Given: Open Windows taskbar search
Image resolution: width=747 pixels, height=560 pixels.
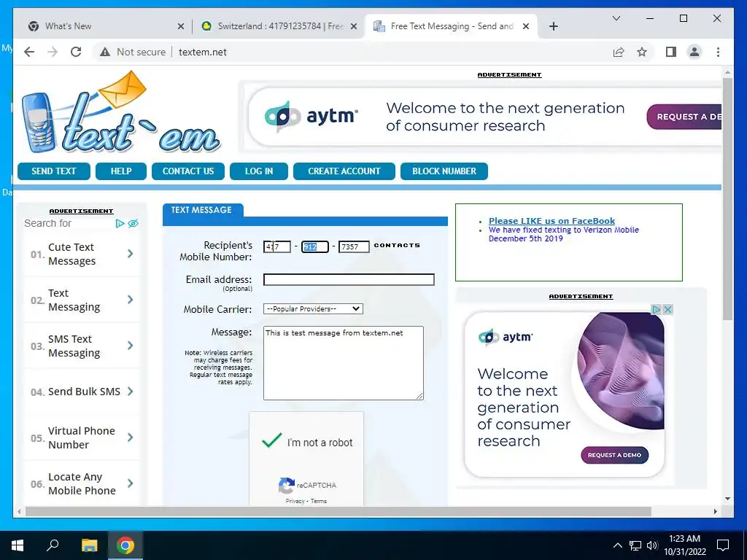Looking at the screenshot, I should [53, 545].
